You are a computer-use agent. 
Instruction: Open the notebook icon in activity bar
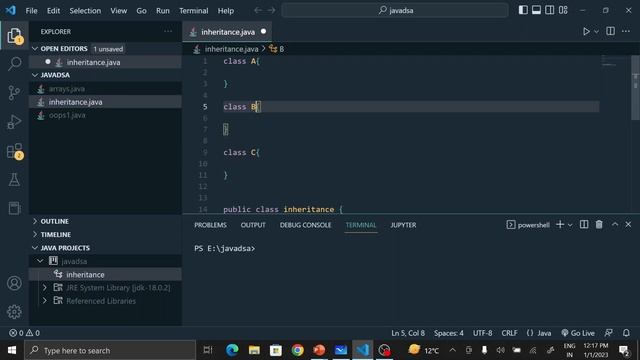(14, 208)
